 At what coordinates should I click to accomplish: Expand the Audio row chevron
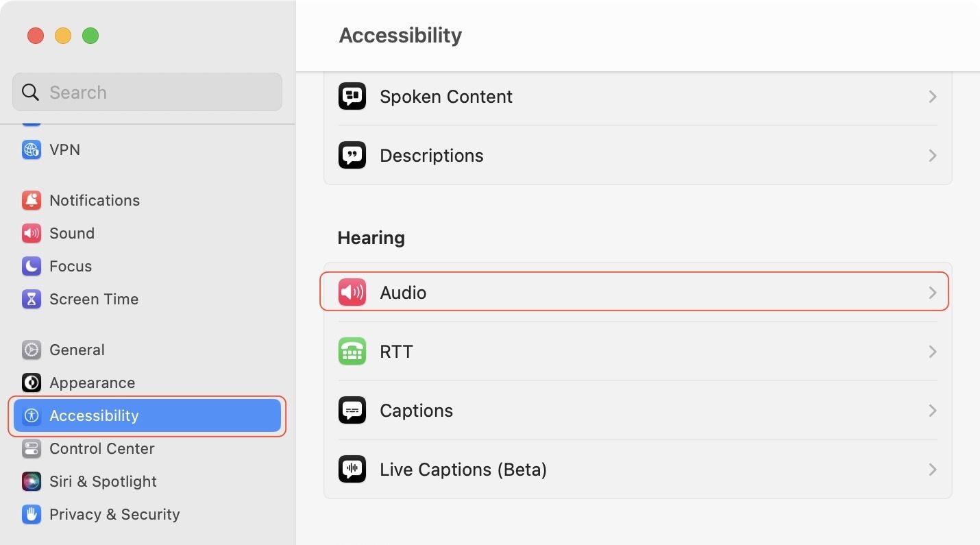pos(932,293)
